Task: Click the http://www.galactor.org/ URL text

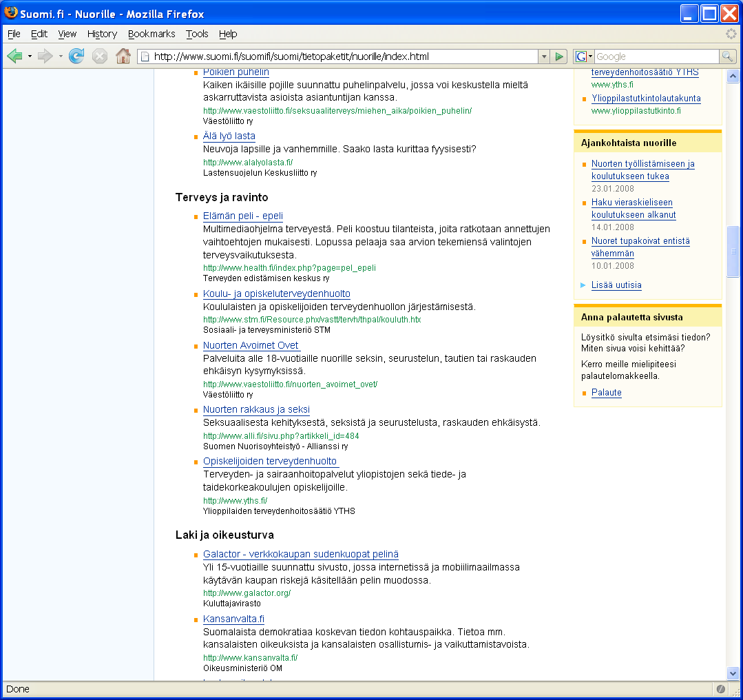Action: pyautogui.click(x=247, y=593)
